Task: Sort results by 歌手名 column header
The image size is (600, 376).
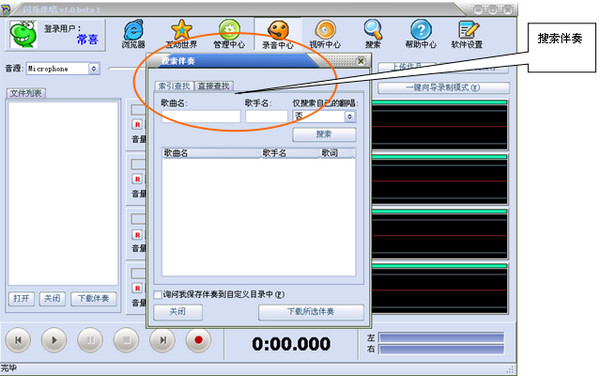Action: click(290, 153)
